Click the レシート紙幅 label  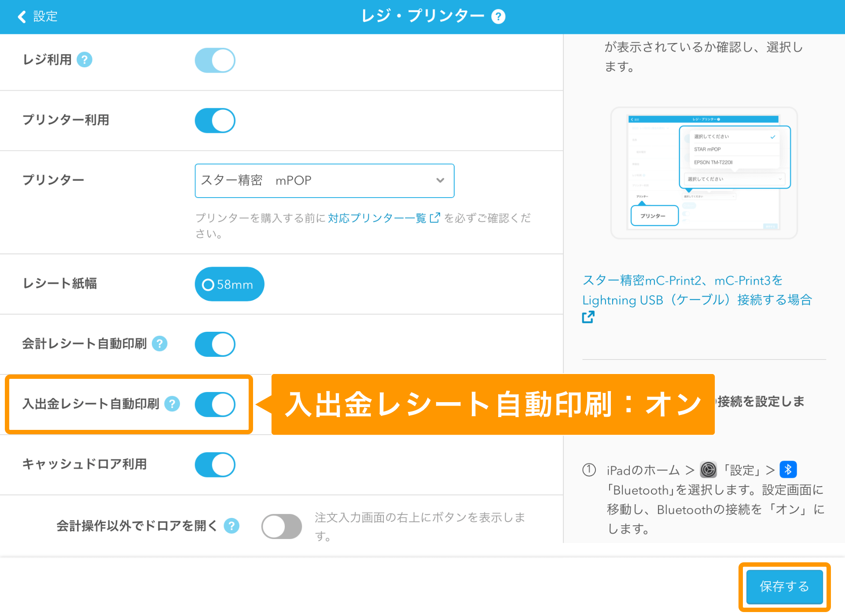pos(60,283)
